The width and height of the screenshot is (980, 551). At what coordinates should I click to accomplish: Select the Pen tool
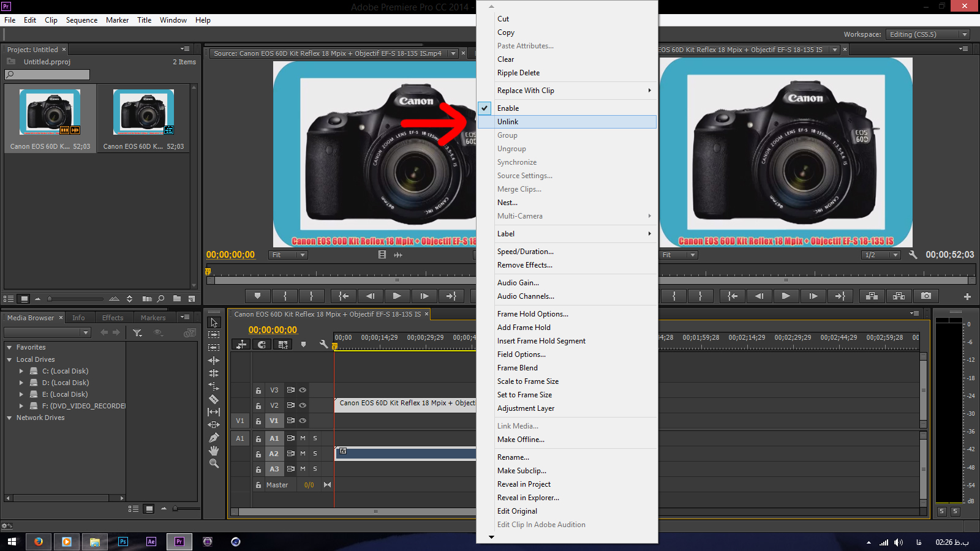pyautogui.click(x=214, y=438)
